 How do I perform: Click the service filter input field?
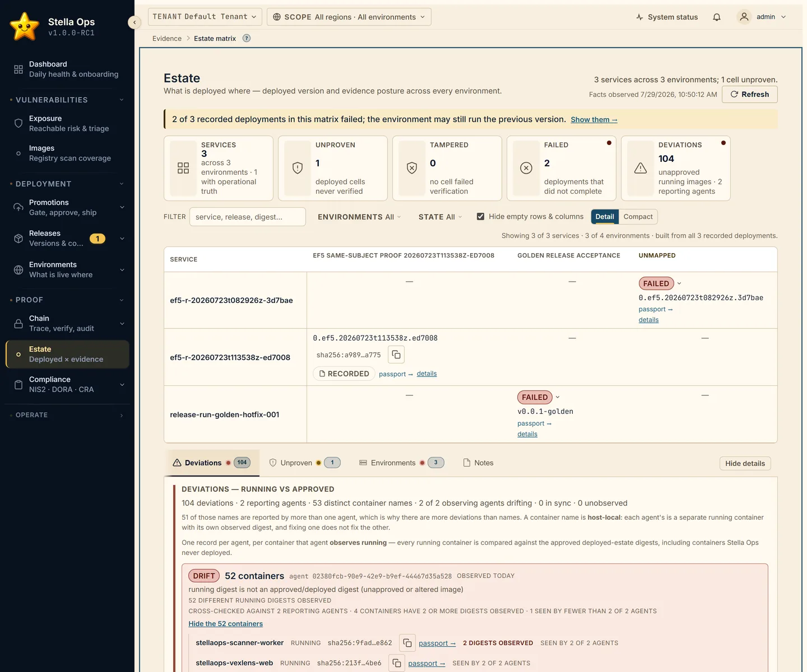(x=248, y=217)
